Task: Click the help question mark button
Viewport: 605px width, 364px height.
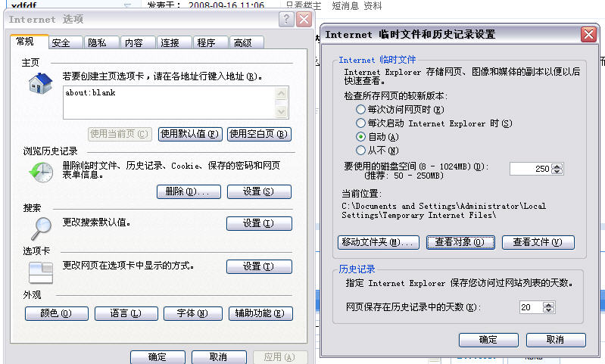Action: (x=286, y=19)
